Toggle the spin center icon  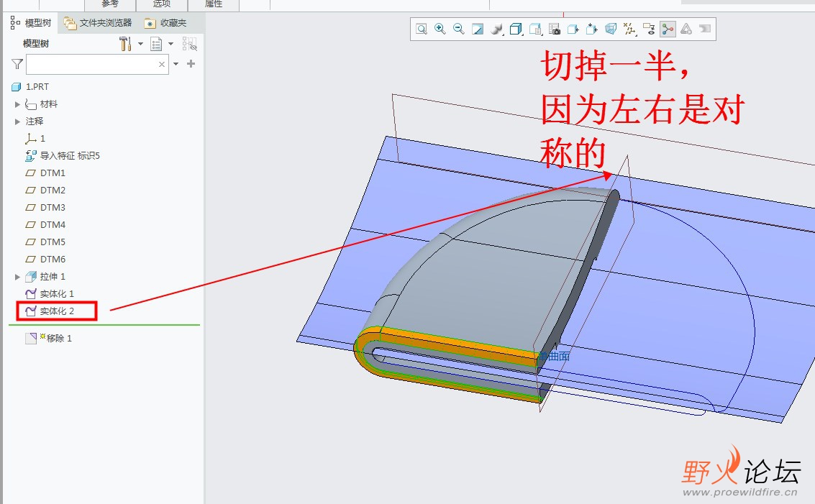tap(668, 29)
